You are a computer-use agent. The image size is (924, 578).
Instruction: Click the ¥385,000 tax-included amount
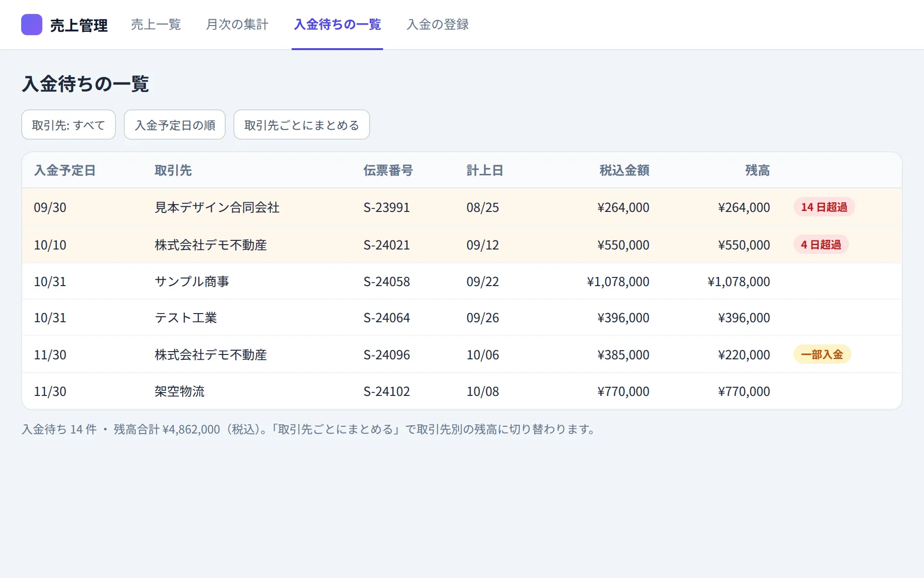[x=623, y=355]
